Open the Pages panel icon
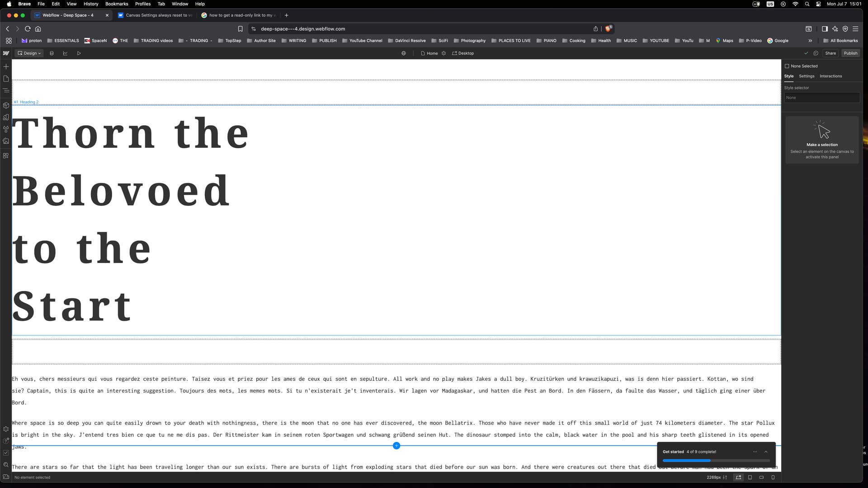868x488 pixels. tap(6, 79)
